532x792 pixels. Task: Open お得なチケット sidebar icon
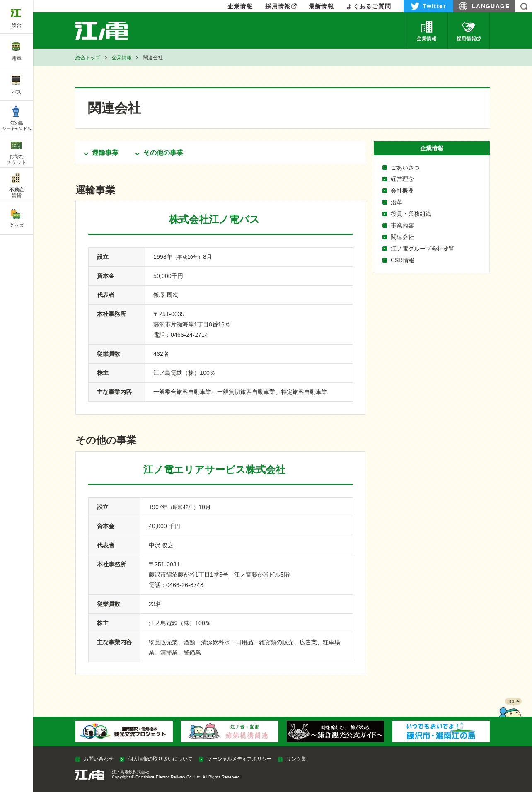17,151
